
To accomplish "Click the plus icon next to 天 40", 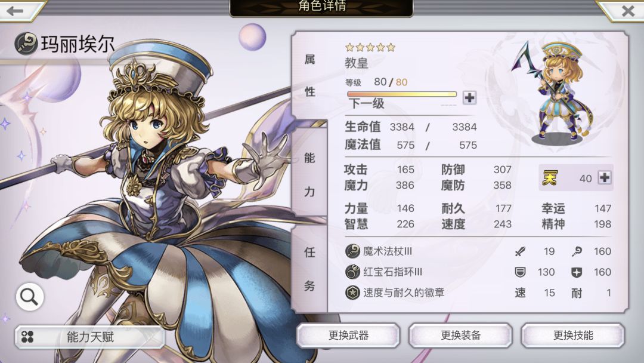I will point(605,177).
